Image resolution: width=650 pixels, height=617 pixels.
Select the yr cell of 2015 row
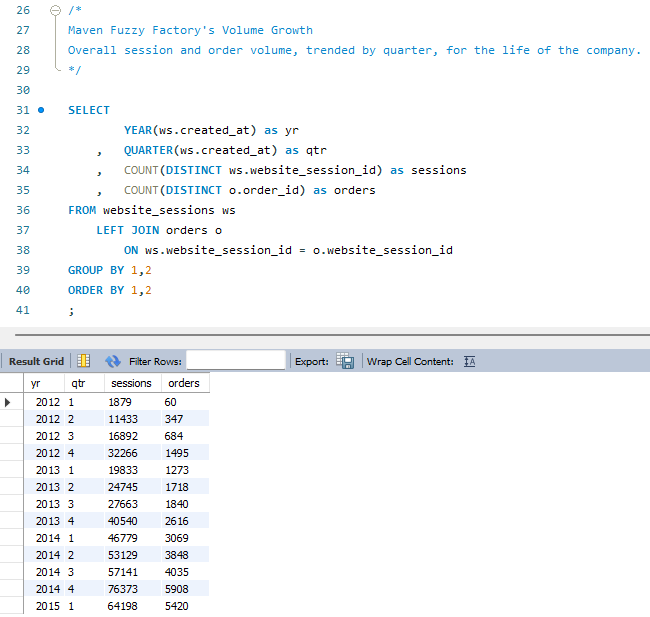point(44,606)
